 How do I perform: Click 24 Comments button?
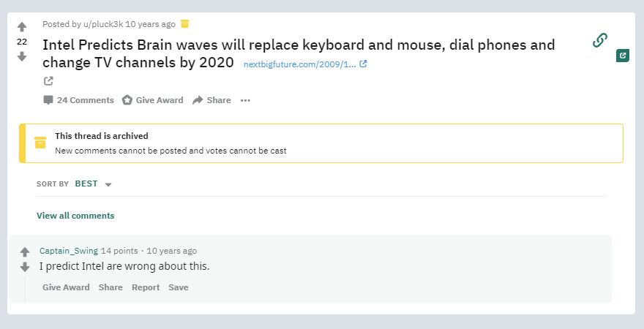[78, 100]
